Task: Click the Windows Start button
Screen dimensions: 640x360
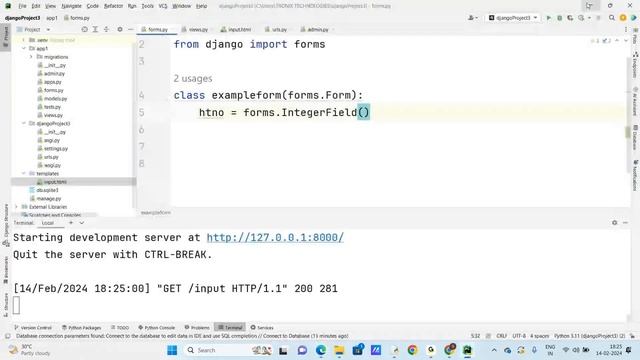Action: 172,350
